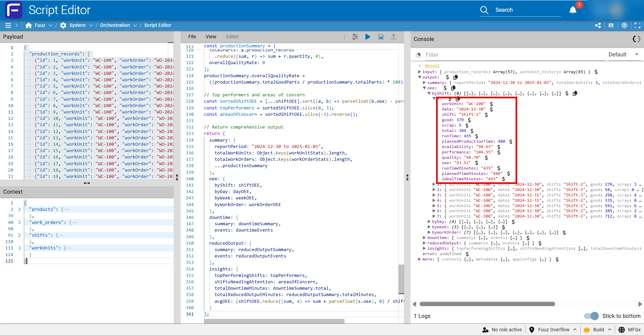Click the dollar icon beside error undefined
The width and height of the screenshot is (644, 335).
(x=467, y=254)
